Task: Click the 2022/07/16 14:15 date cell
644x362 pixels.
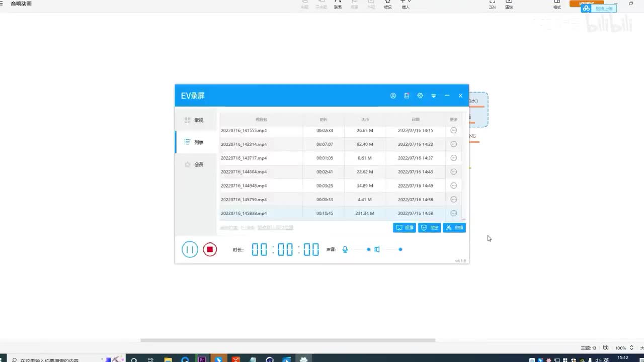Action: (x=416, y=130)
